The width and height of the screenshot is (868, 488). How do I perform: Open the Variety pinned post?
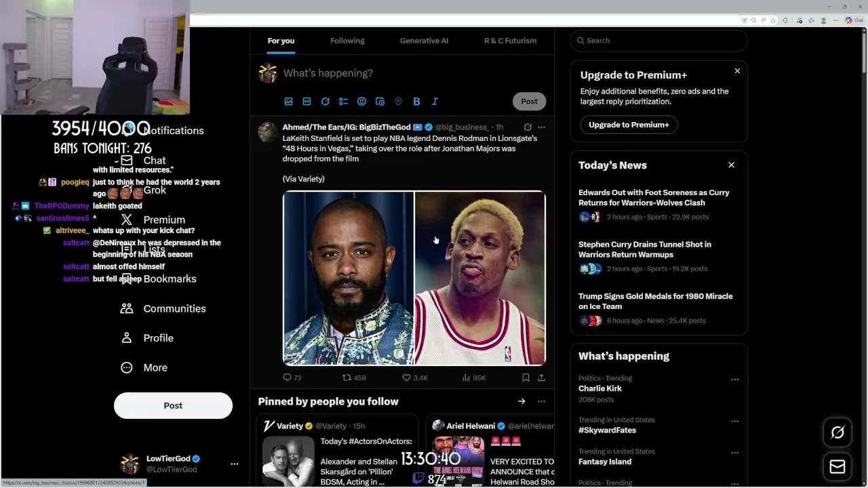coord(337,451)
